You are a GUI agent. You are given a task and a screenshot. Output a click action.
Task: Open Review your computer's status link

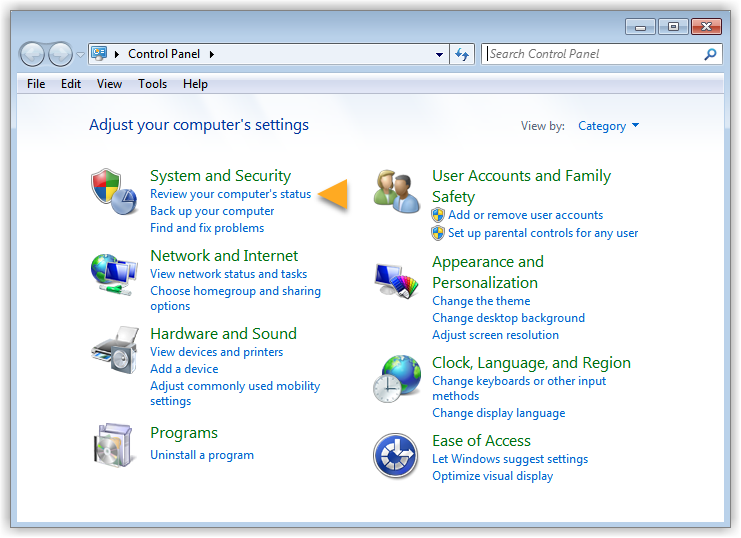[230, 194]
